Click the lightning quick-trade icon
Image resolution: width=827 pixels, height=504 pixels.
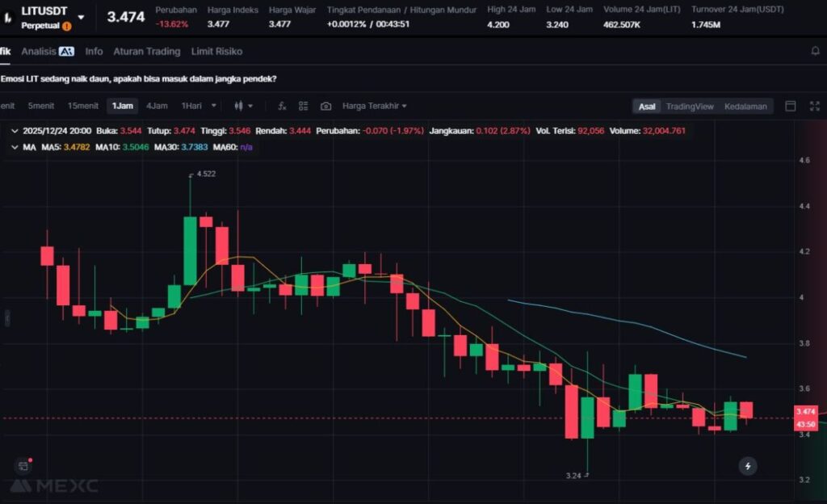coord(748,466)
